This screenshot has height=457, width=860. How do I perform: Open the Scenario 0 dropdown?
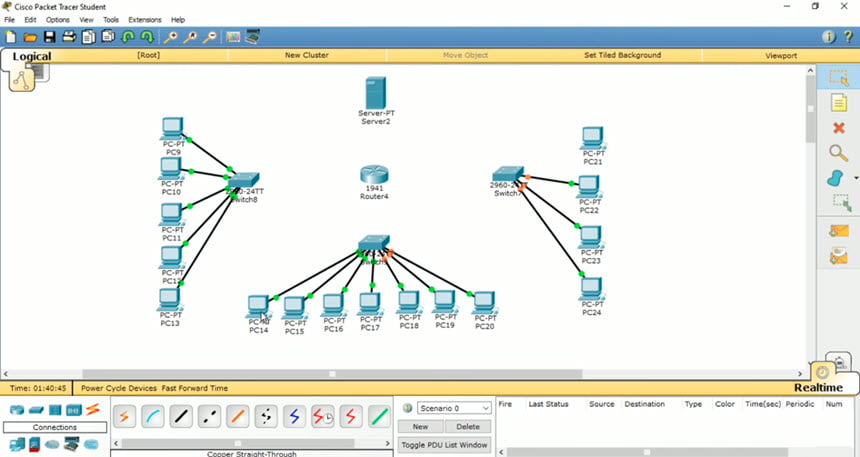coord(454,408)
